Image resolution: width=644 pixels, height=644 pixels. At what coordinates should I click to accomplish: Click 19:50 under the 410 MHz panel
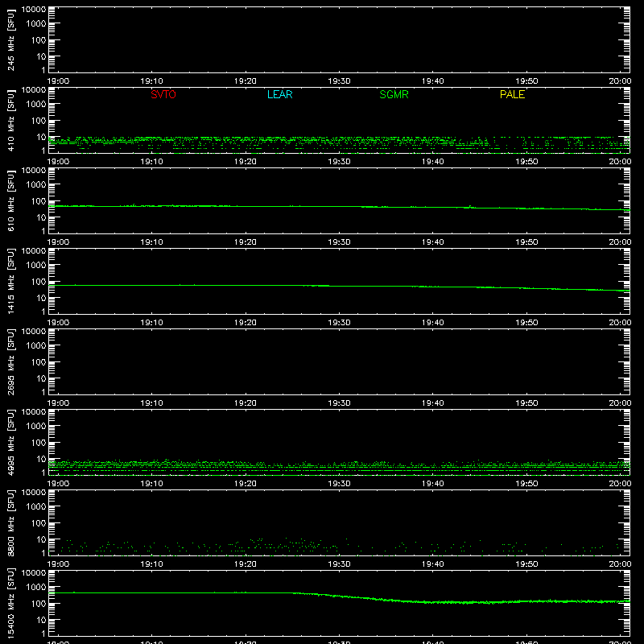pos(526,162)
